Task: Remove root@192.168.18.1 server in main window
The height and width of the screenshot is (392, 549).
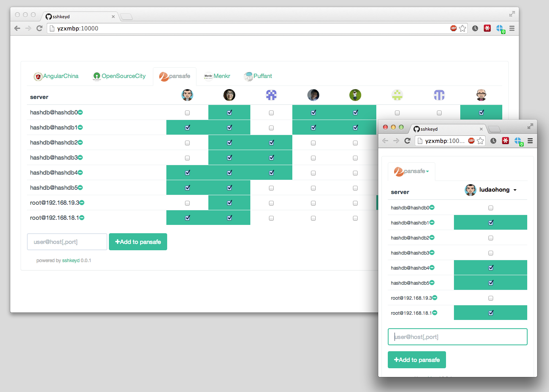Action: [x=82, y=218]
